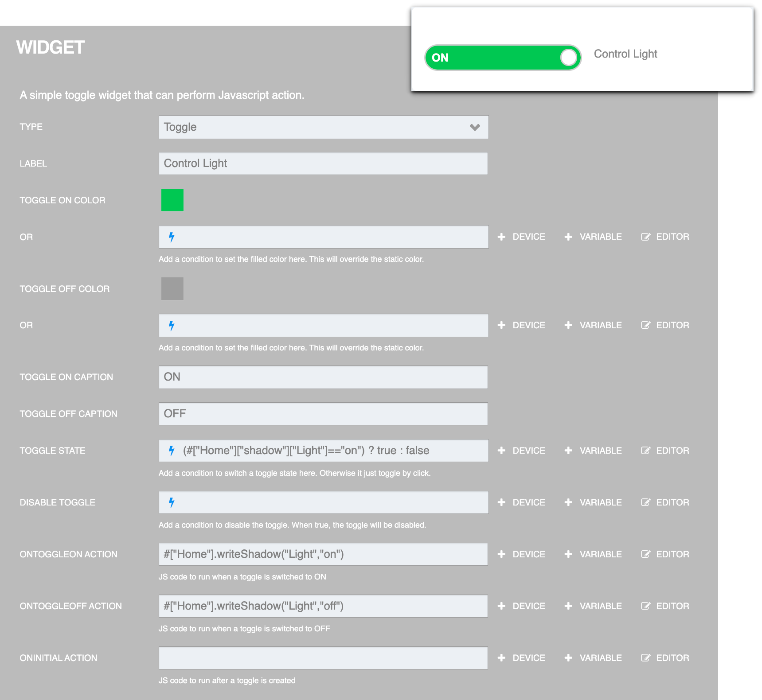Add Variable to Toggle On Color condition
762x700 pixels.
point(593,237)
